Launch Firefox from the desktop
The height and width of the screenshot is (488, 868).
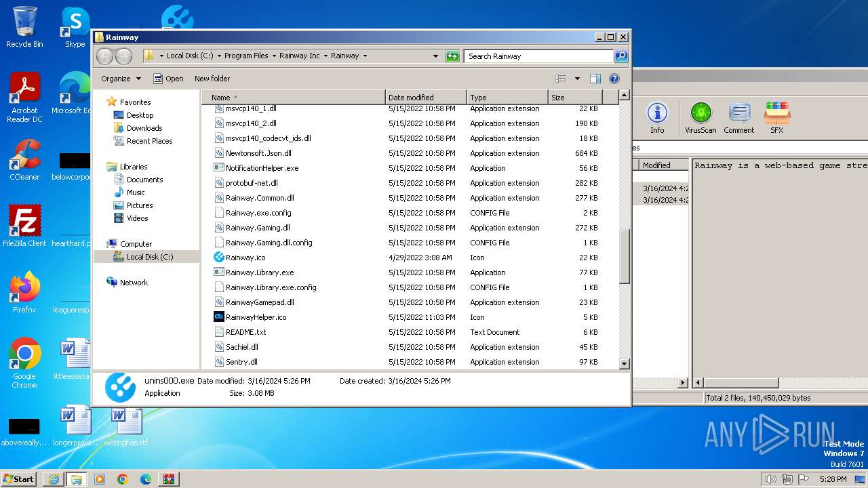pyautogui.click(x=24, y=292)
